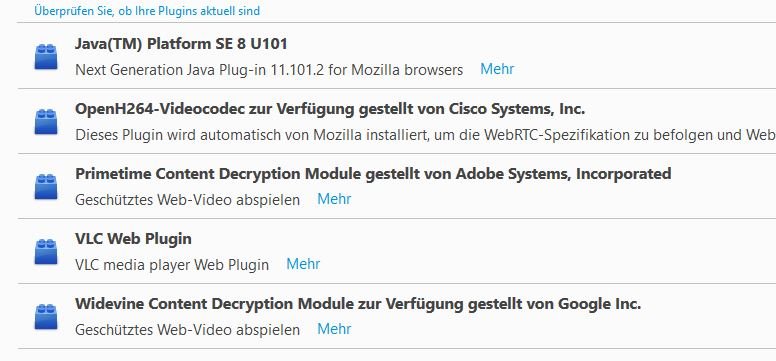776x361 pixels.
Task: Click the Primetime Content Decryption Module icon
Action: click(46, 187)
